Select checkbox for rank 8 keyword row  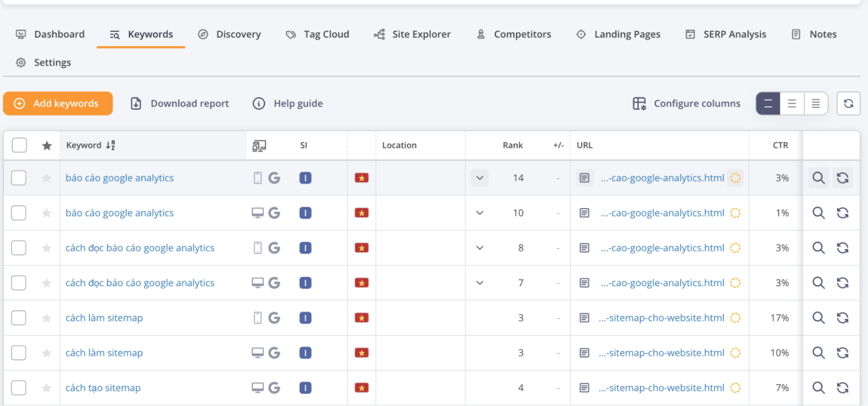[19, 248]
